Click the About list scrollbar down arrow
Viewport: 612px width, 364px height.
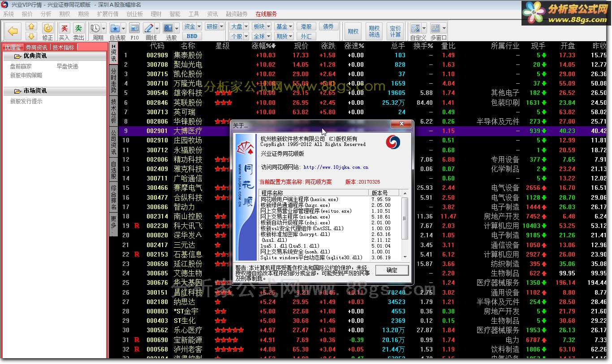coord(406,257)
